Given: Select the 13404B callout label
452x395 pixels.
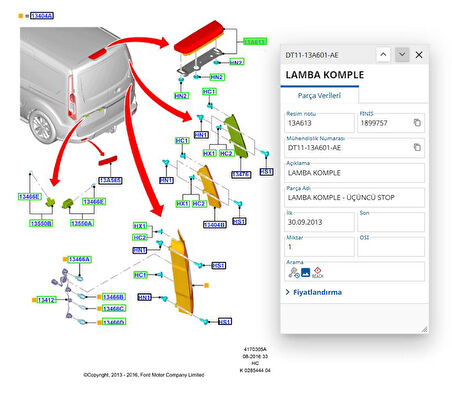Looking at the screenshot, I should click(215, 225).
